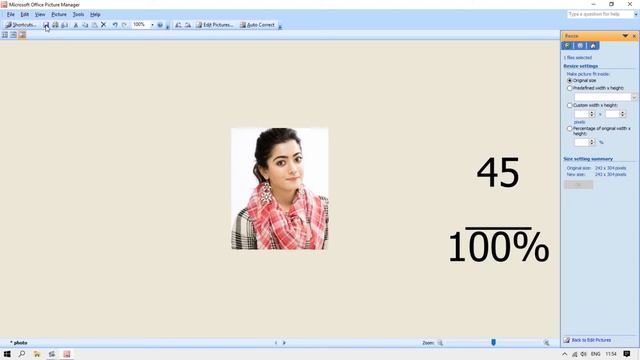Go to next picture arrow
The image size is (640, 360).
284,343
